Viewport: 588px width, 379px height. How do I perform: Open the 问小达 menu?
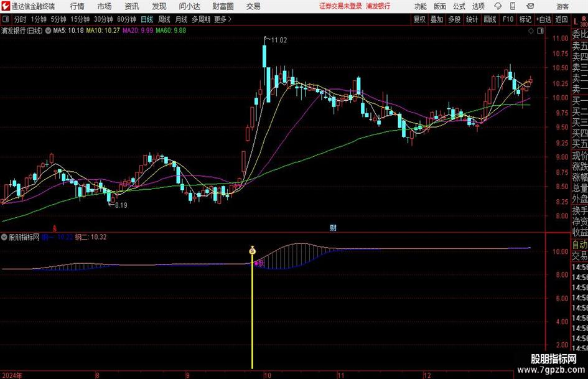189,6
